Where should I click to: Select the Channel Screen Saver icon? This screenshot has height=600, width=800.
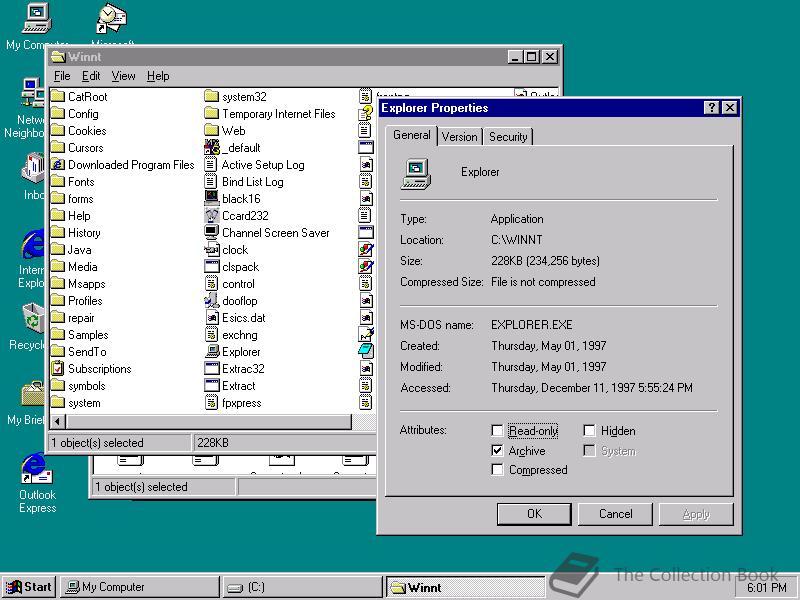coord(211,232)
